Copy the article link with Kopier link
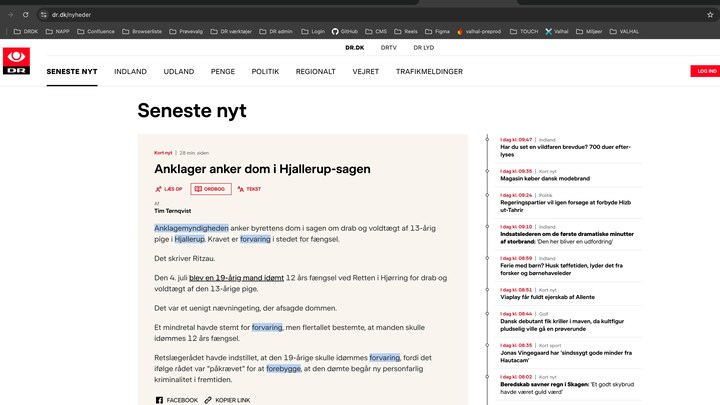Screen dimensions: 720x405 [x=227, y=400]
